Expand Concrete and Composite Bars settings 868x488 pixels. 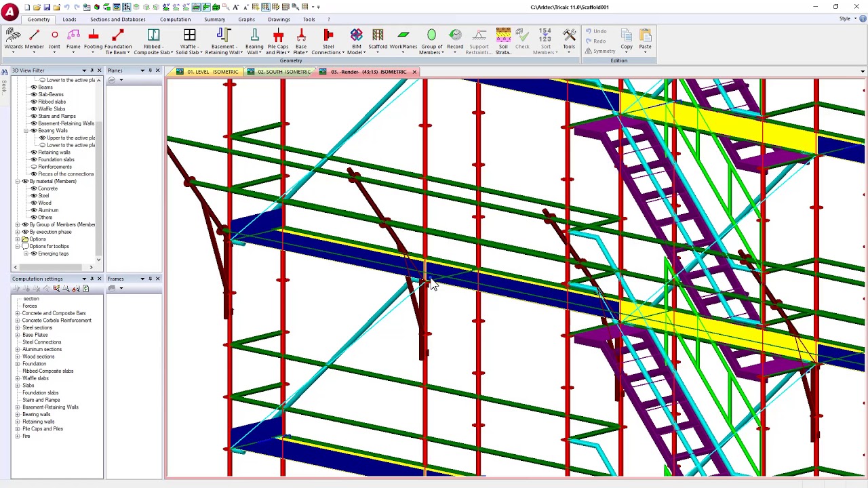18,313
